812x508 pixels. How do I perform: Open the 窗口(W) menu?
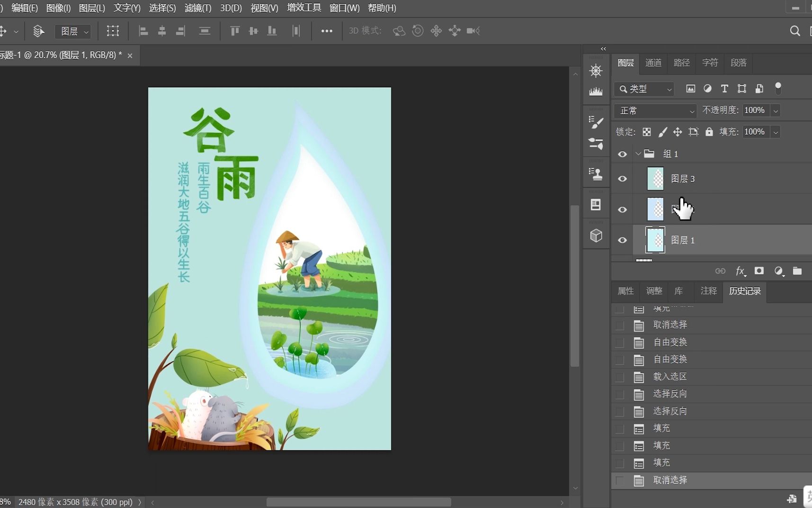(x=344, y=8)
